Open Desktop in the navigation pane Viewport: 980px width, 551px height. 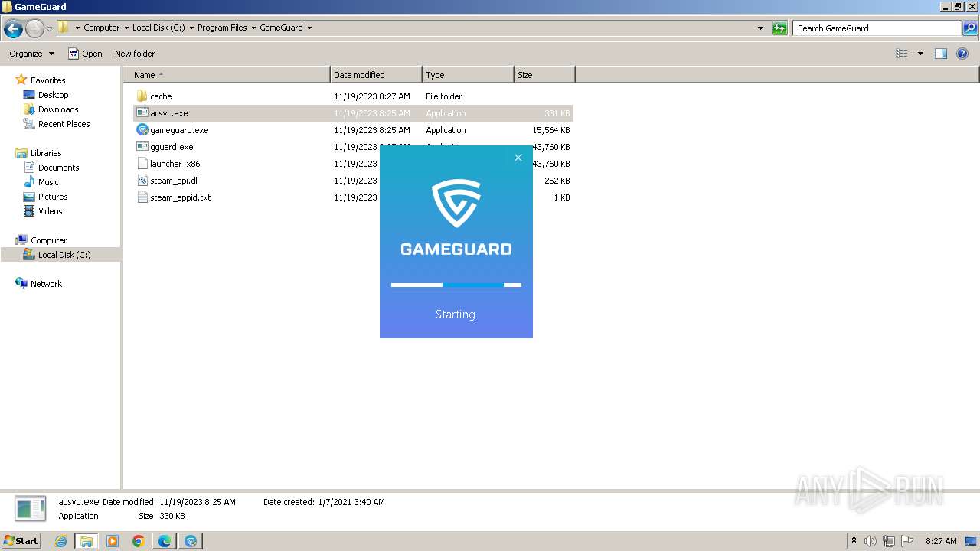pyautogui.click(x=53, y=95)
